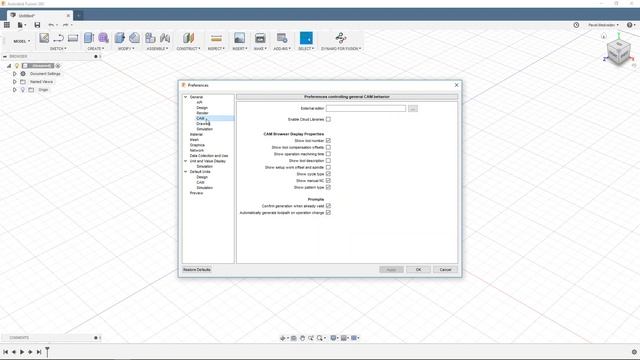Select Design under General preferences

point(202,108)
